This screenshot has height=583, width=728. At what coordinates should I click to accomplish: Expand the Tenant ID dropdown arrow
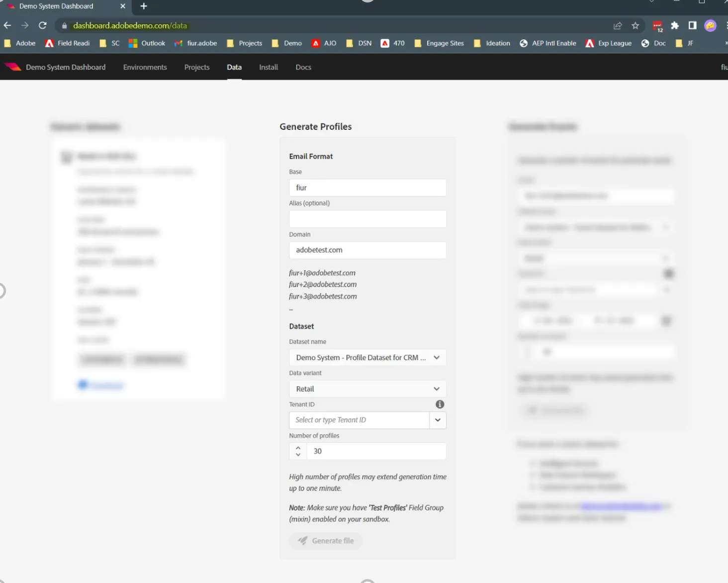click(x=438, y=420)
